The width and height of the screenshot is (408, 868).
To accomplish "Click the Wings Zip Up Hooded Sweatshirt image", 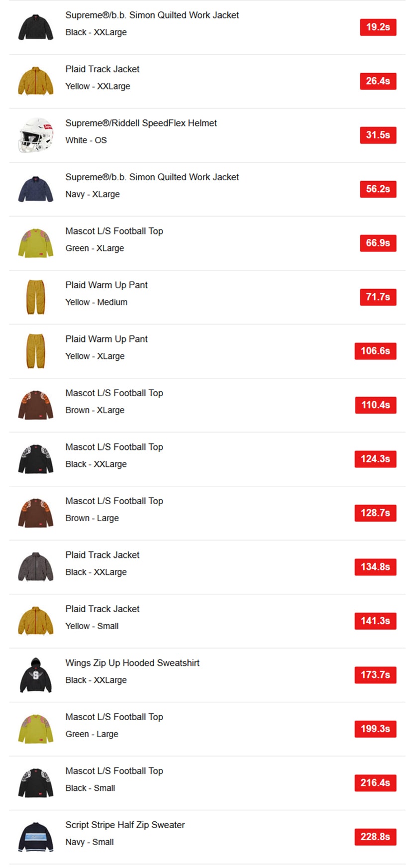I will pyautogui.click(x=36, y=675).
